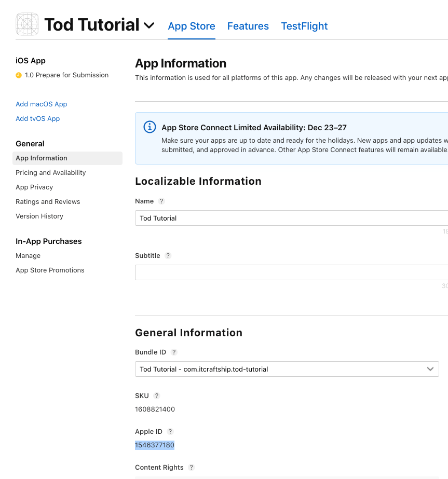View Ratings and Reviews
Screen dimensions: 448x479
coord(48,202)
